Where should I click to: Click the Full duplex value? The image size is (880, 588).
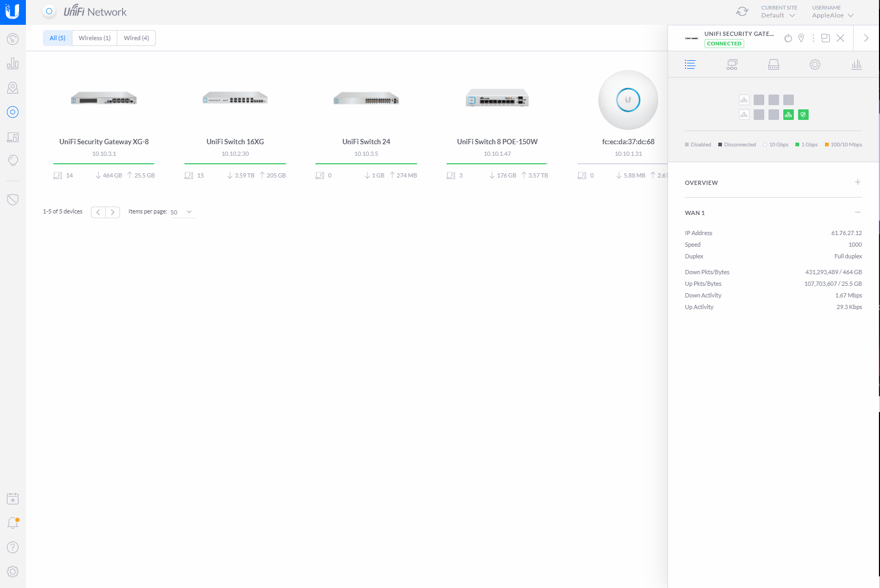click(848, 256)
